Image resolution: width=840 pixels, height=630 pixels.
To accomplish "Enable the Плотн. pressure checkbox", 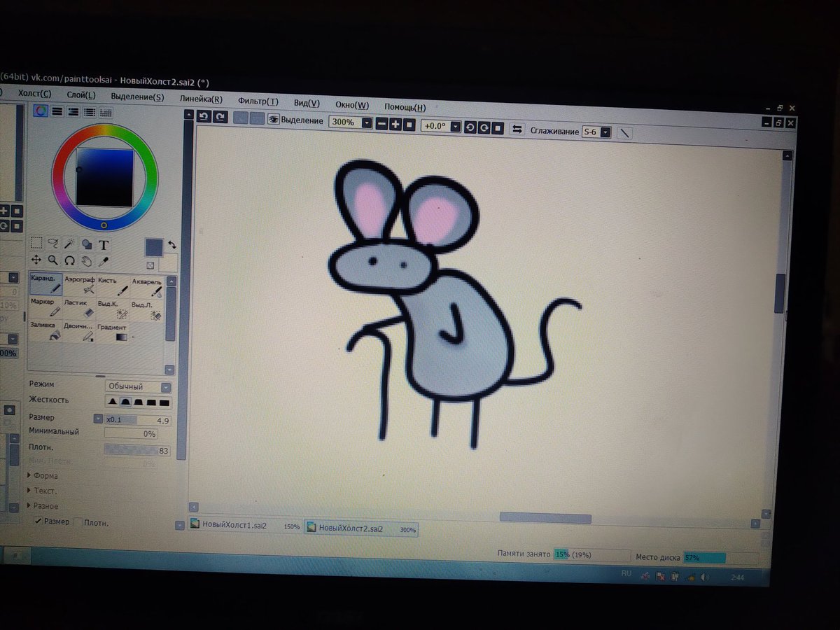I will pos(78,522).
